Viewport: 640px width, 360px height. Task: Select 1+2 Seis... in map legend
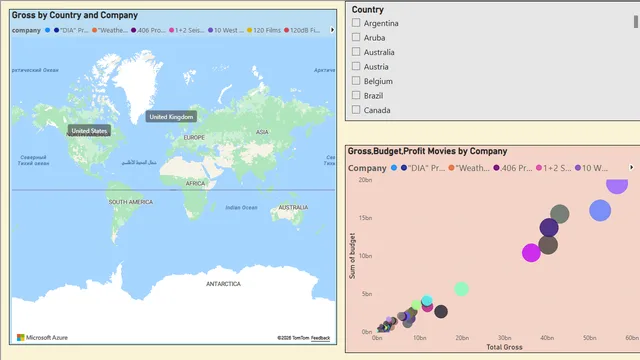[187, 30]
